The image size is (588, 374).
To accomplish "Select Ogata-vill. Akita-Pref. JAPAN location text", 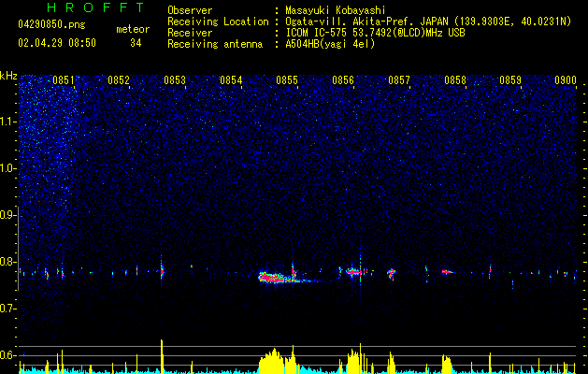I will 428,22.
